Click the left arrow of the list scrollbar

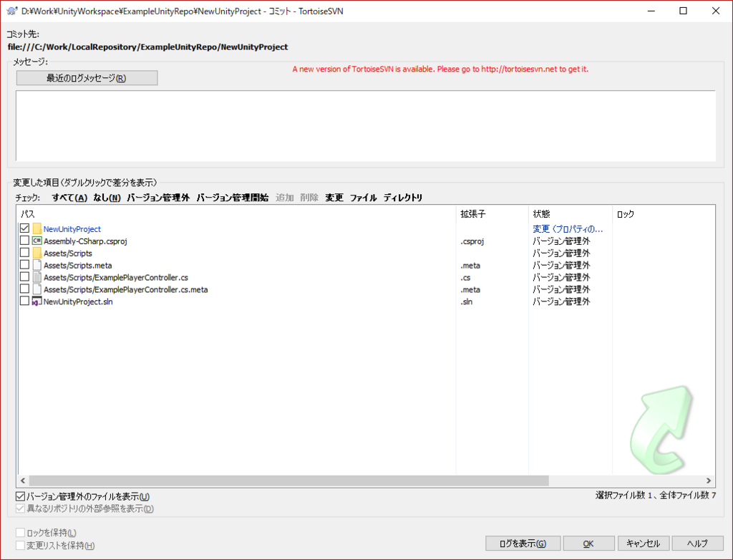[x=23, y=481]
